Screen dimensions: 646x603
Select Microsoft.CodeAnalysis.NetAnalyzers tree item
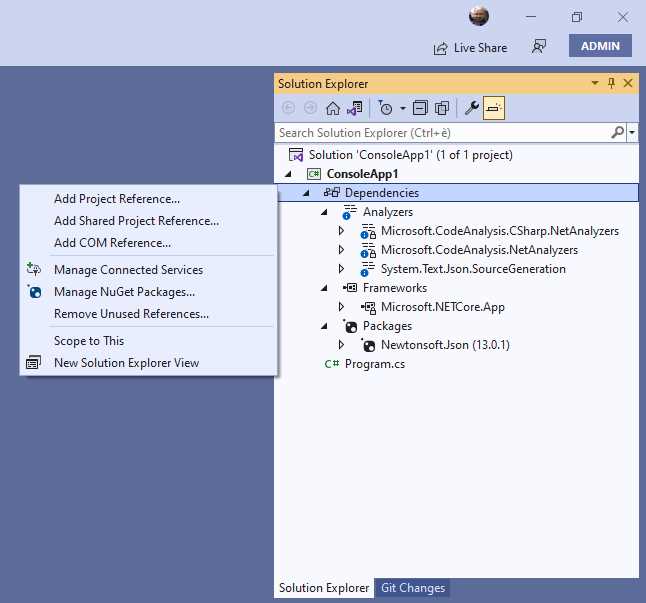pyautogui.click(x=479, y=250)
